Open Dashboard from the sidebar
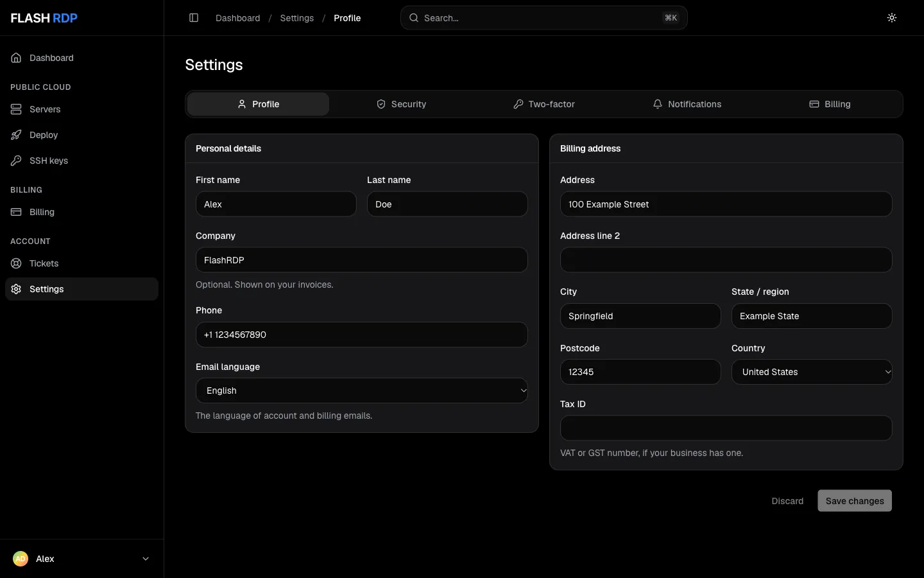This screenshot has width=924, height=578. [x=81, y=58]
